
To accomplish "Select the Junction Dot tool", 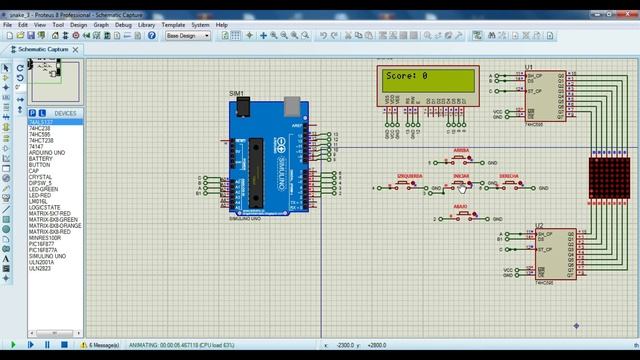I will pyautogui.click(x=6, y=87).
